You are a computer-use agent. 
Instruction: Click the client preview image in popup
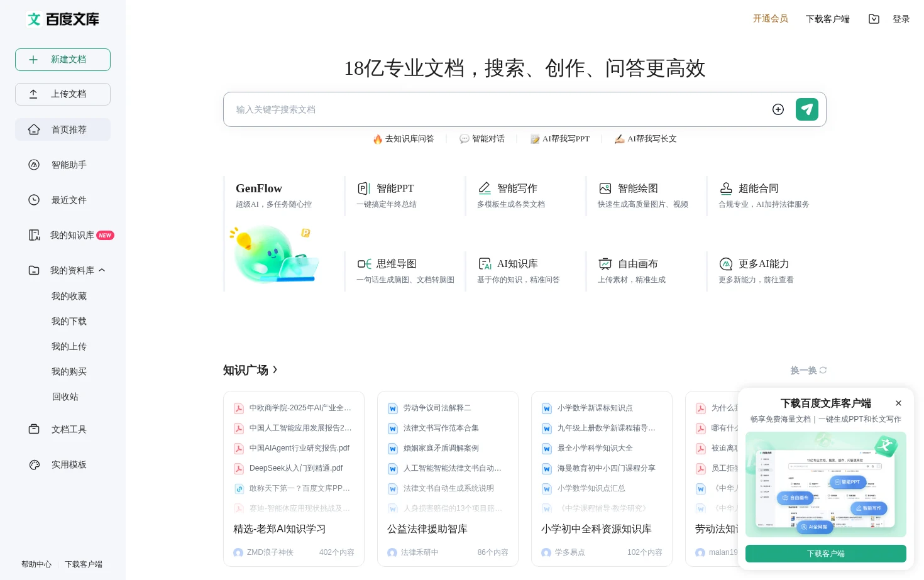click(826, 484)
